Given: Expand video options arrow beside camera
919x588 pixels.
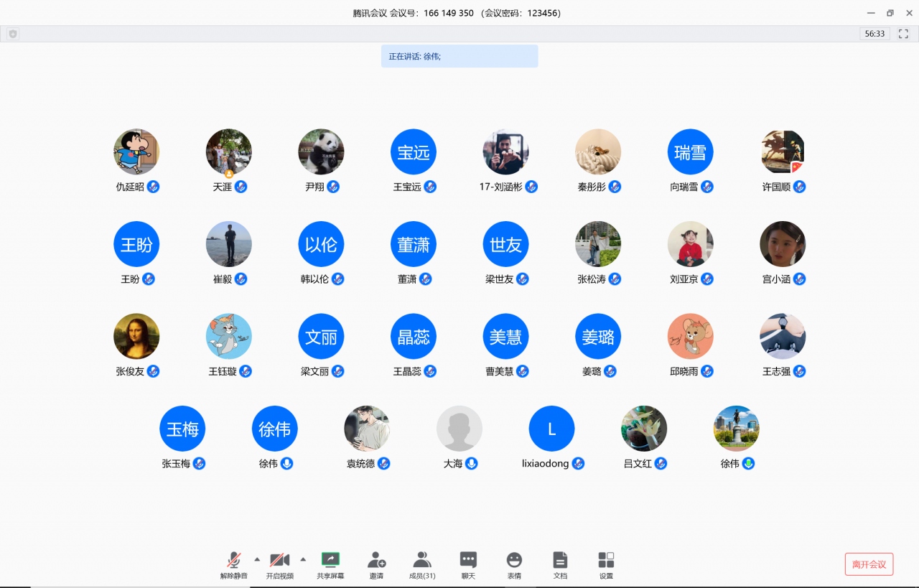Looking at the screenshot, I should point(303,559).
